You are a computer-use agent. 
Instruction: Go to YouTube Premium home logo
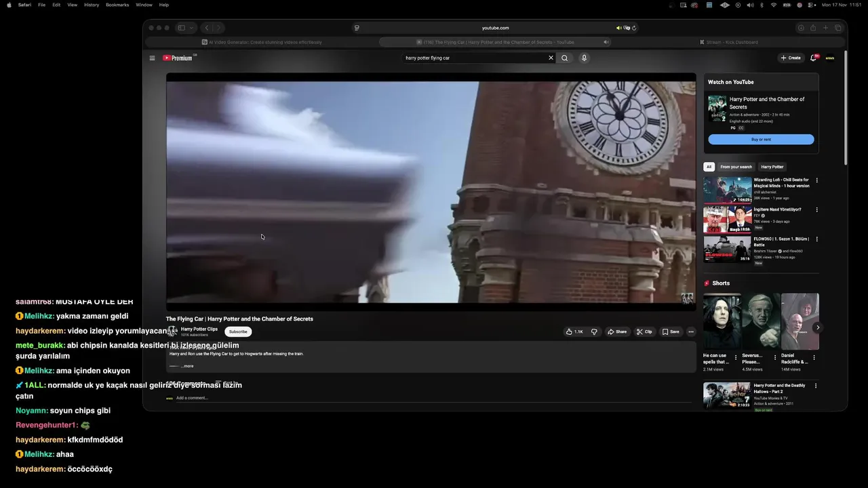tap(178, 58)
